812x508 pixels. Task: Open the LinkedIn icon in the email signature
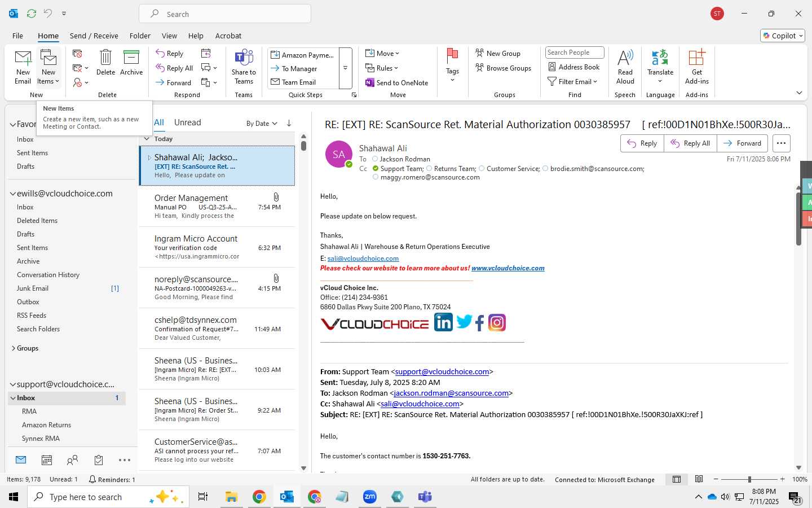point(443,322)
